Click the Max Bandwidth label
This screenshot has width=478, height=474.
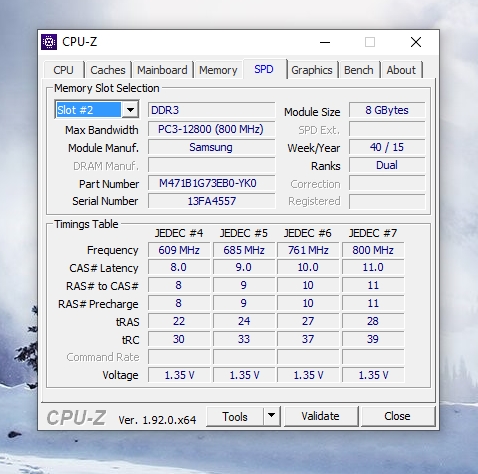(x=102, y=130)
